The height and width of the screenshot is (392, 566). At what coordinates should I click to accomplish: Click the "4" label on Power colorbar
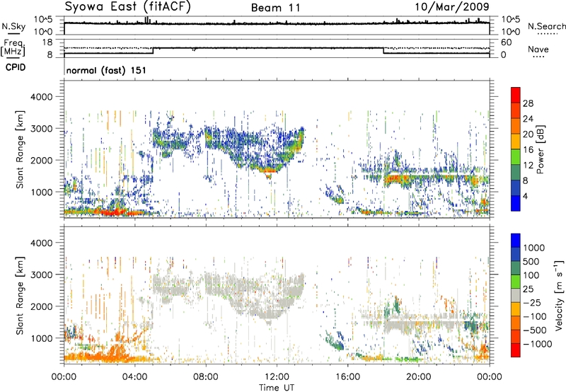pyautogui.click(x=525, y=196)
